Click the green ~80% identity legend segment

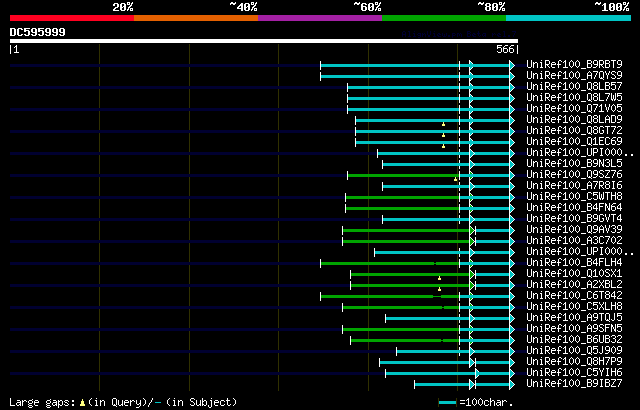pos(444,18)
